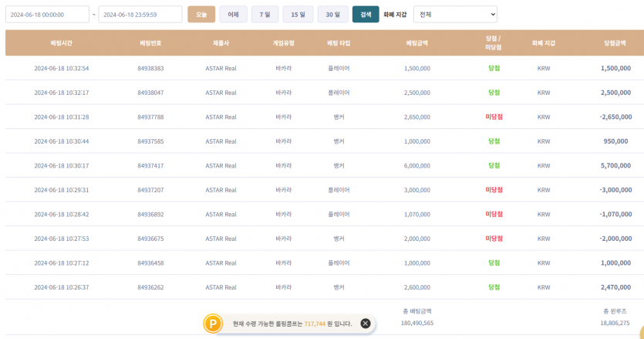Click 바카라 game type in row 84937207
This screenshot has height=339, width=644.
pos(283,190)
